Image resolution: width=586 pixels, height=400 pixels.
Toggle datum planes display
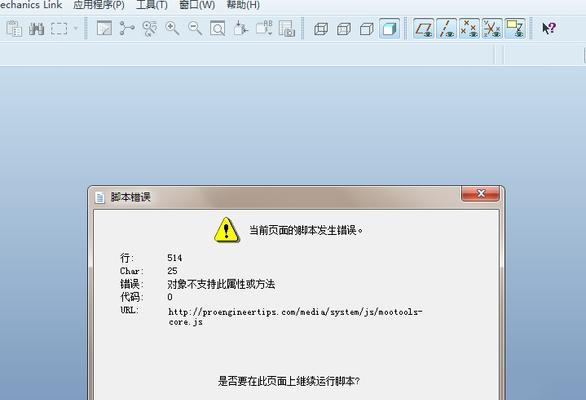pos(424,28)
